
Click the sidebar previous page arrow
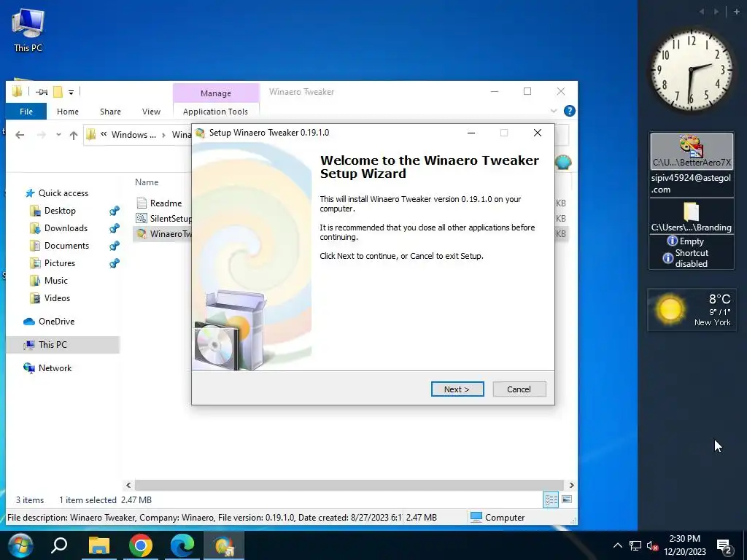pyautogui.click(x=702, y=12)
